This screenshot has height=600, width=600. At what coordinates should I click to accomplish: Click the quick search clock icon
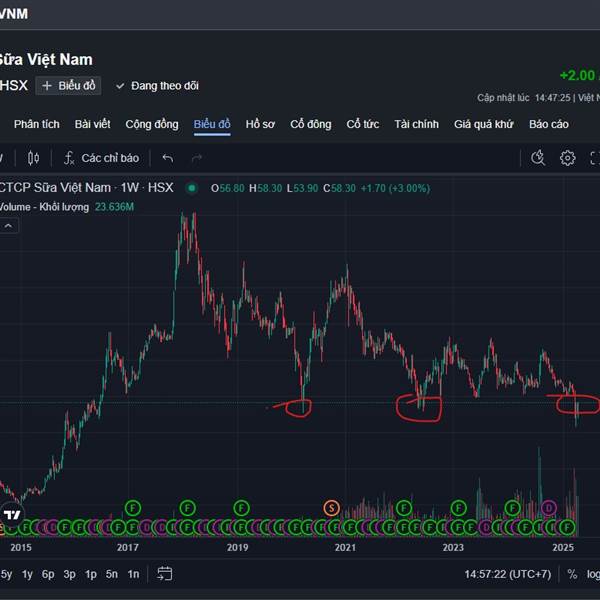click(x=538, y=158)
